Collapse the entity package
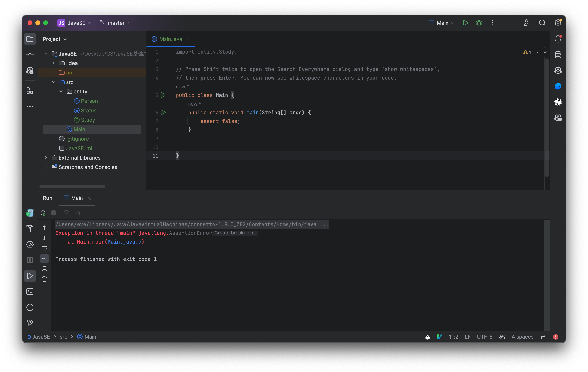588x372 pixels. (61, 91)
